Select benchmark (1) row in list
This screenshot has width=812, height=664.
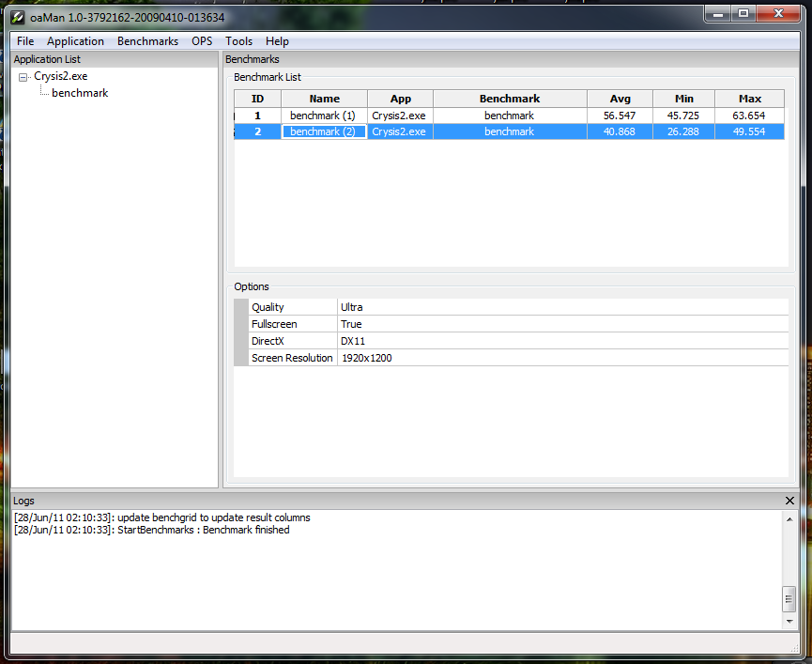(x=323, y=116)
